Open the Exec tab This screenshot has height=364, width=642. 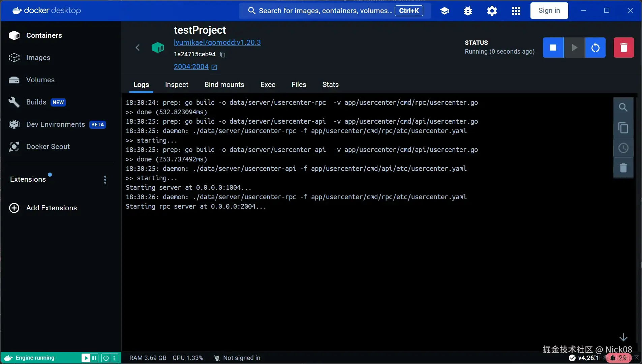click(x=268, y=85)
